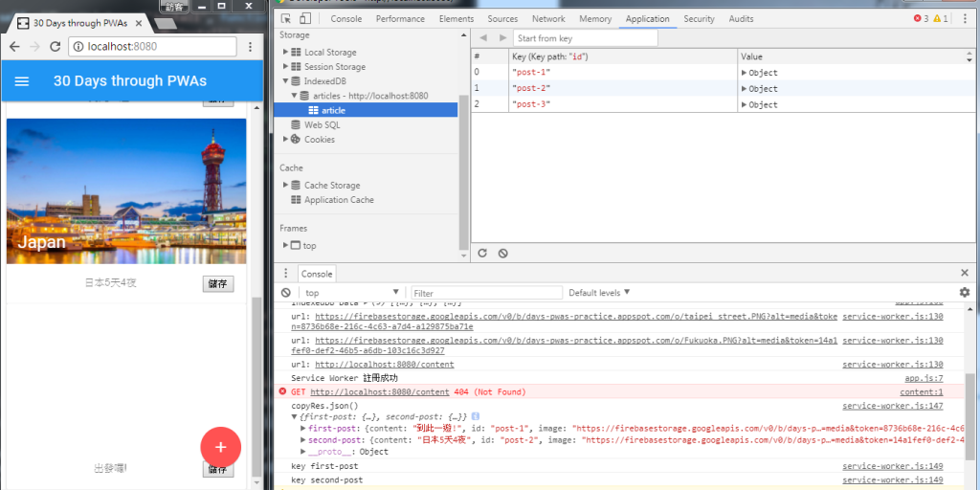Viewport: 980px width, 490px height.
Task: Switch to the Console tab in DevTools
Action: [346, 19]
